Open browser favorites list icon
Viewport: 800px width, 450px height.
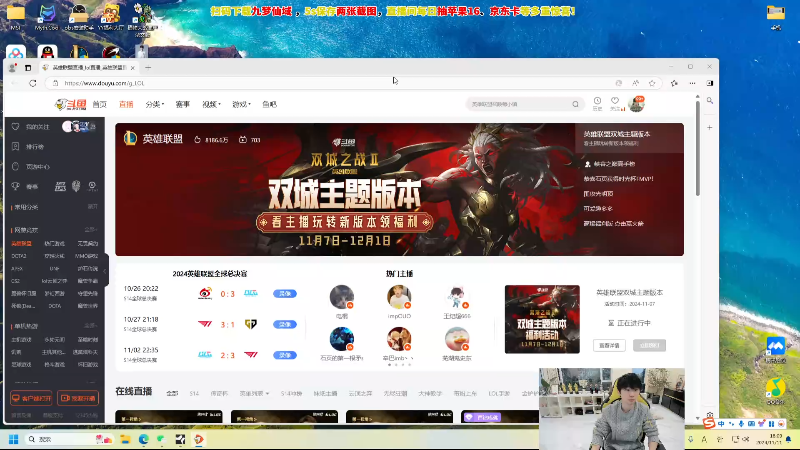click(x=674, y=83)
